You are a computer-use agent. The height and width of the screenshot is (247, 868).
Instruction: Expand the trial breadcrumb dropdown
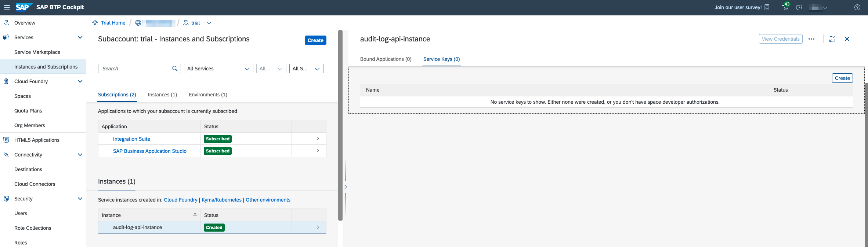click(x=209, y=23)
